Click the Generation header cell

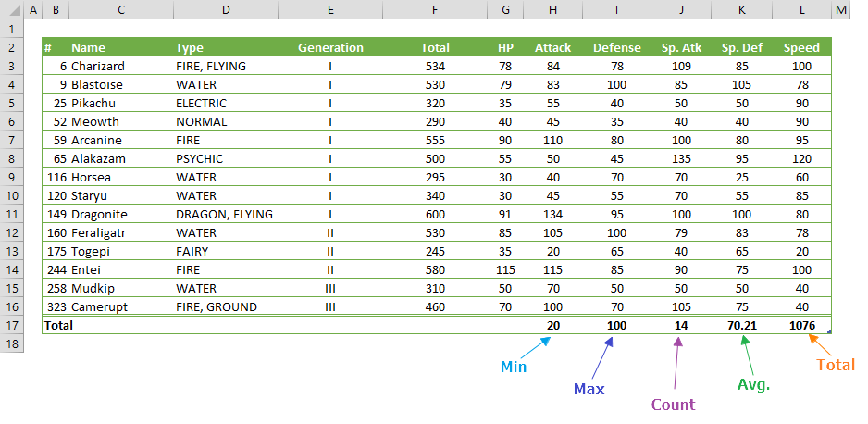tap(330, 47)
